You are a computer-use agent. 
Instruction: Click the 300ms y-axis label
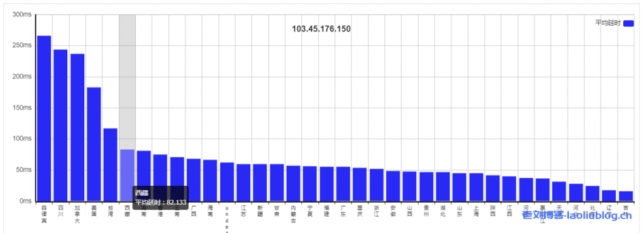pos(23,14)
